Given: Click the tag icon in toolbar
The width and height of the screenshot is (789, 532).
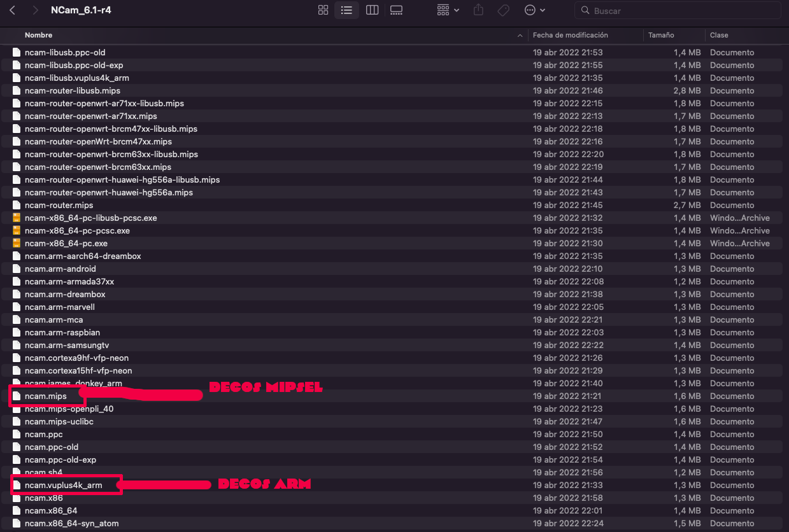Looking at the screenshot, I should 503,10.
